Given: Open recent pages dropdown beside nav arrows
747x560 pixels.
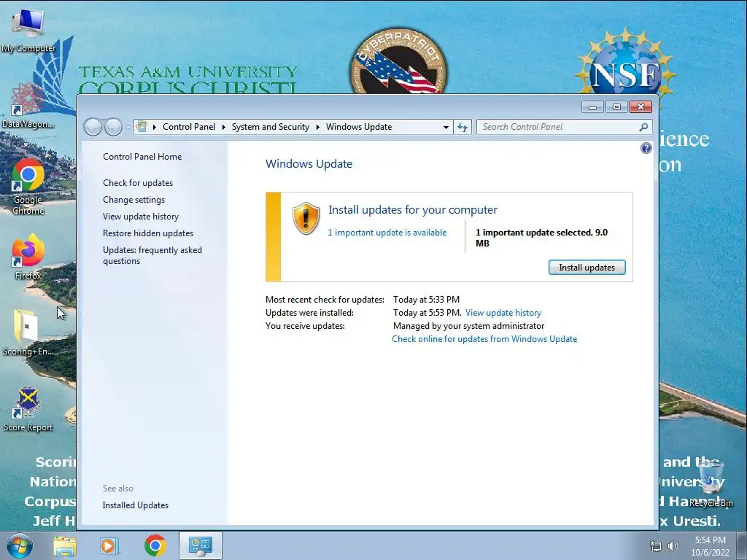Looking at the screenshot, I should tap(128, 127).
